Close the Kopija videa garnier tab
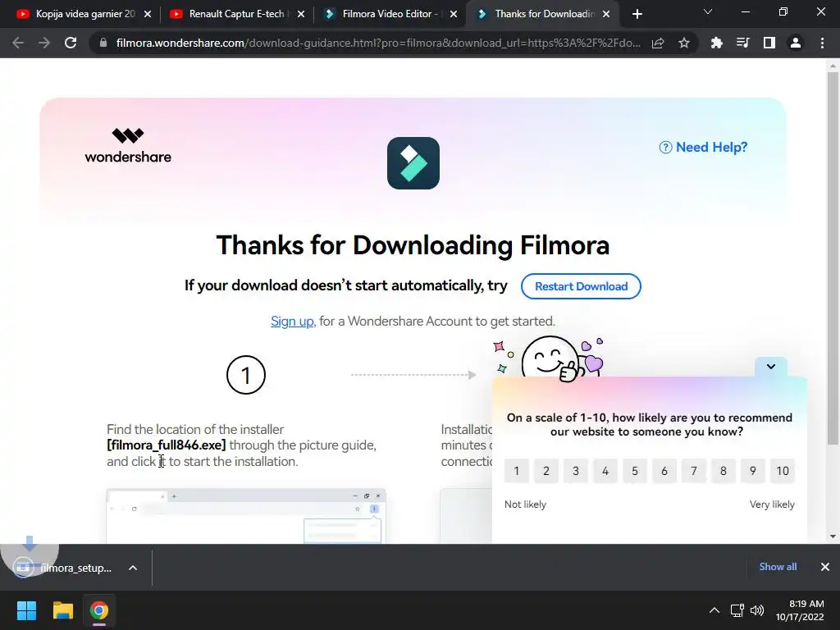The width and height of the screenshot is (840, 630). coord(148,14)
